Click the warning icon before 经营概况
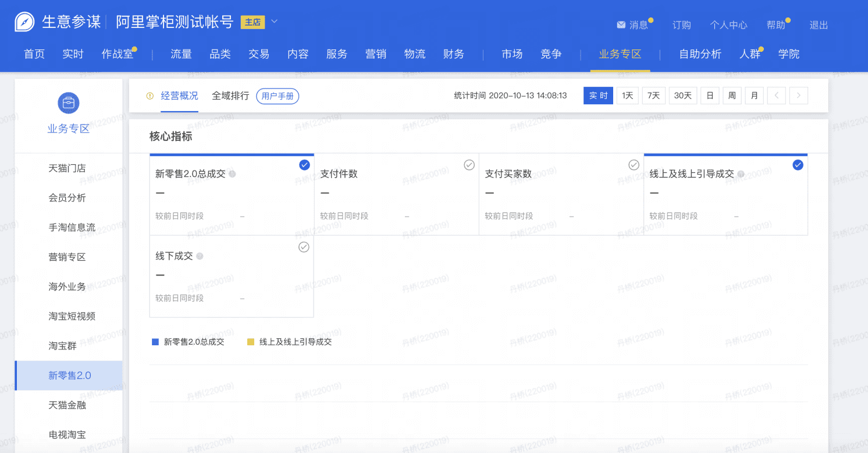 pos(150,96)
